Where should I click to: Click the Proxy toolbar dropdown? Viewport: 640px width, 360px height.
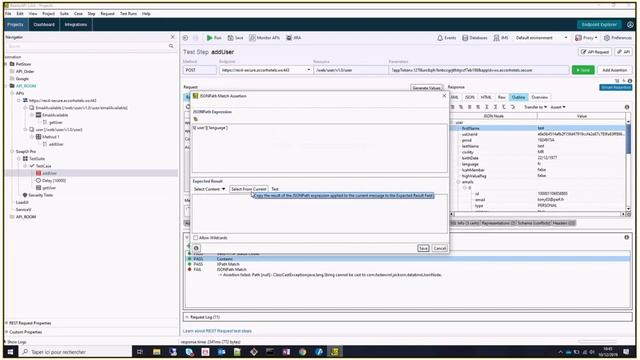[586, 38]
